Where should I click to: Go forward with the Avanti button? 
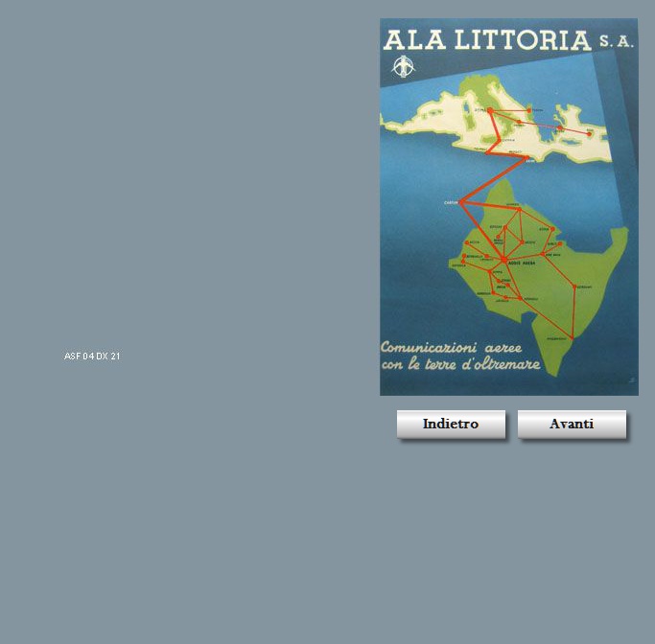(572, 424)
